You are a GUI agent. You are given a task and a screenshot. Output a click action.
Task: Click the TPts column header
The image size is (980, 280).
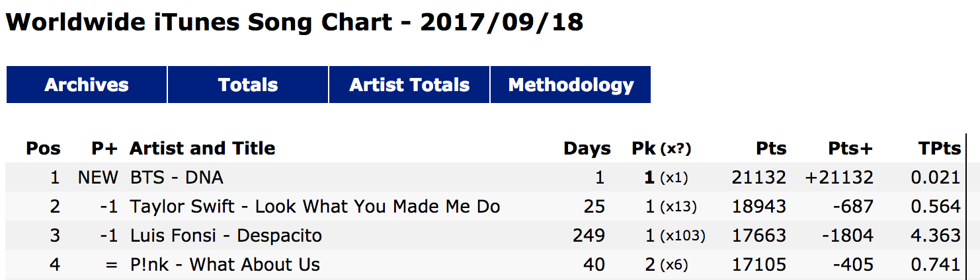[x=938, y=149]
